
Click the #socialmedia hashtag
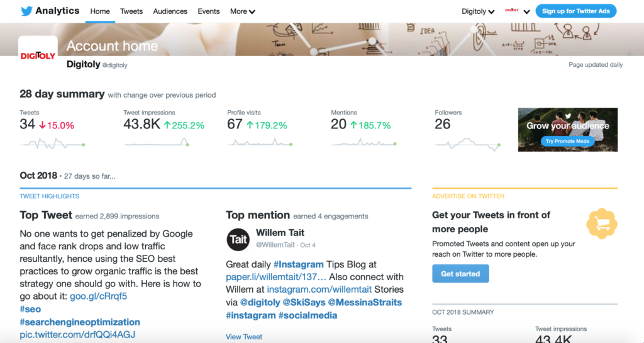click(308, 315)
